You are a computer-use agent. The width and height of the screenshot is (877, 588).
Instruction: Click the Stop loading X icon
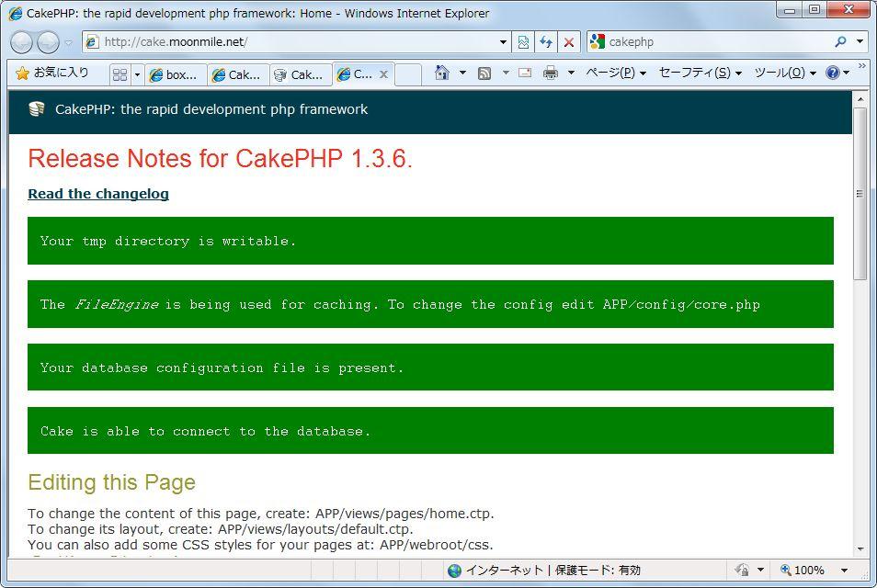[569, 42]
